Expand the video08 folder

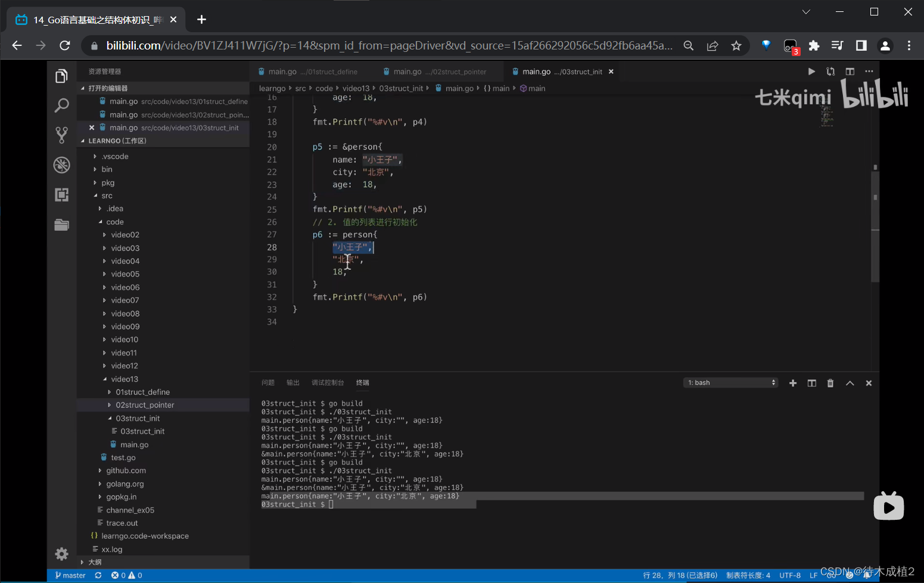click(x=125, y=314)
